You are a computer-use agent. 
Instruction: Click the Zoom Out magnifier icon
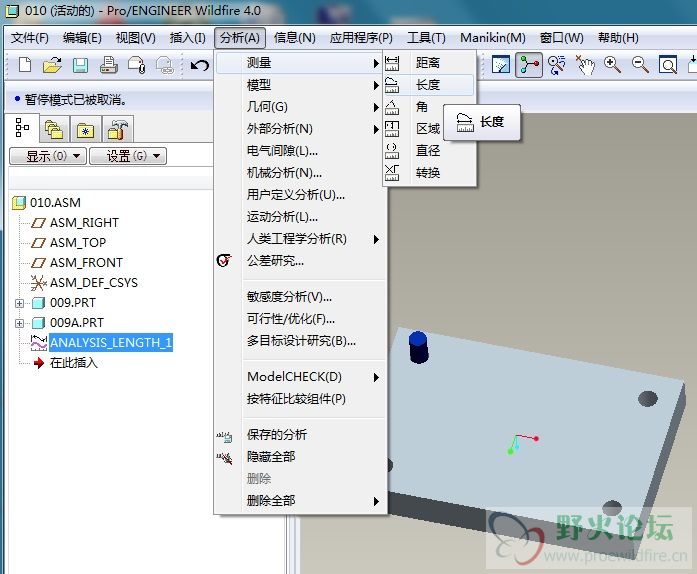(641, 65)
